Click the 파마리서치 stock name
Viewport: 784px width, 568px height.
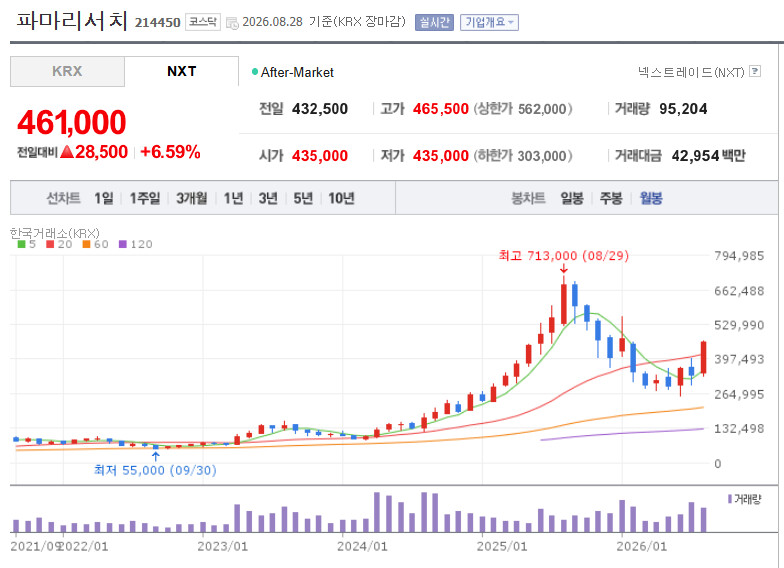[72, 21]
